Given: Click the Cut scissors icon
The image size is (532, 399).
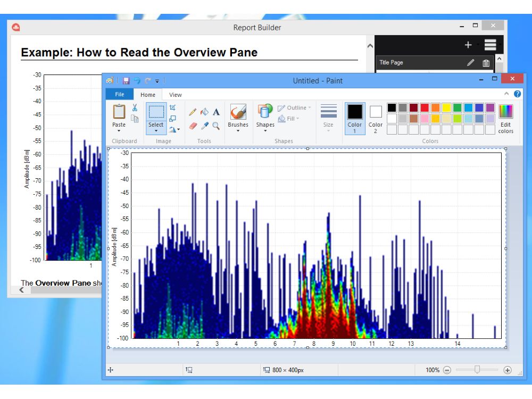Looking at the screenshot, I should coord(135,107).
